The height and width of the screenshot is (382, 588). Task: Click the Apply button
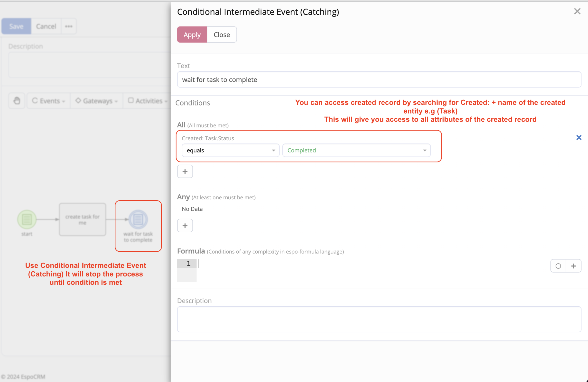(192, 35)
